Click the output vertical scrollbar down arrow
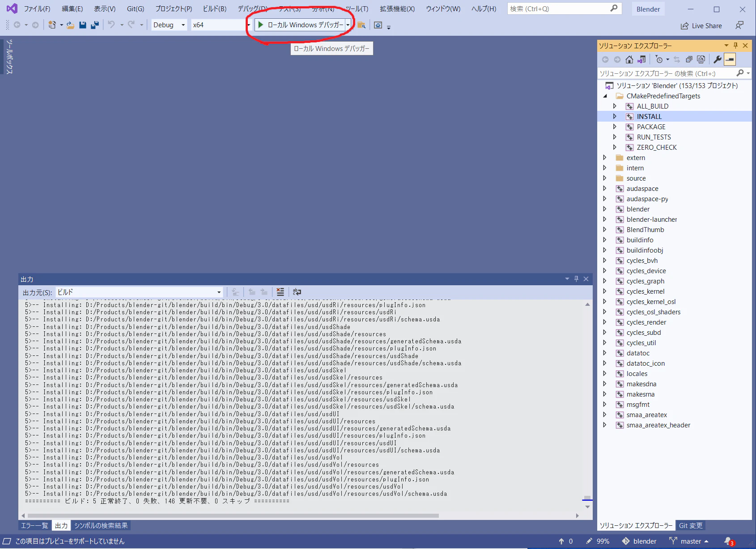This screenshot has height=549, width=756. [x=587, y=507]
